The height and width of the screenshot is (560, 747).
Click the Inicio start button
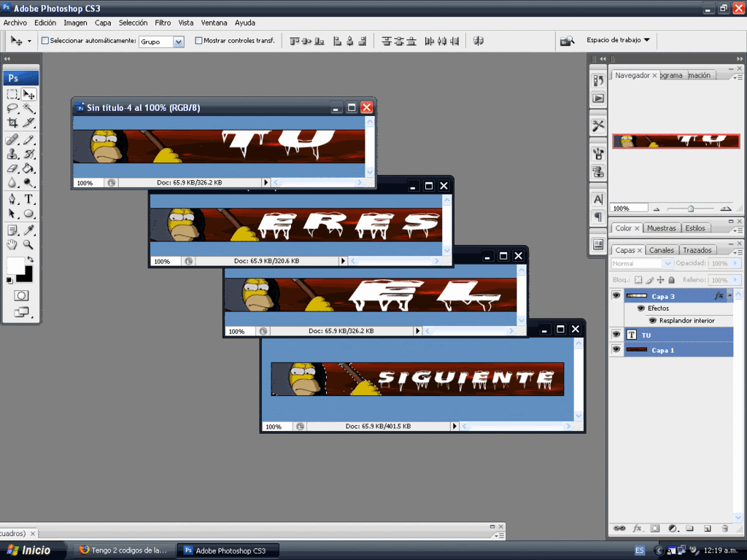tap(28, 551)
